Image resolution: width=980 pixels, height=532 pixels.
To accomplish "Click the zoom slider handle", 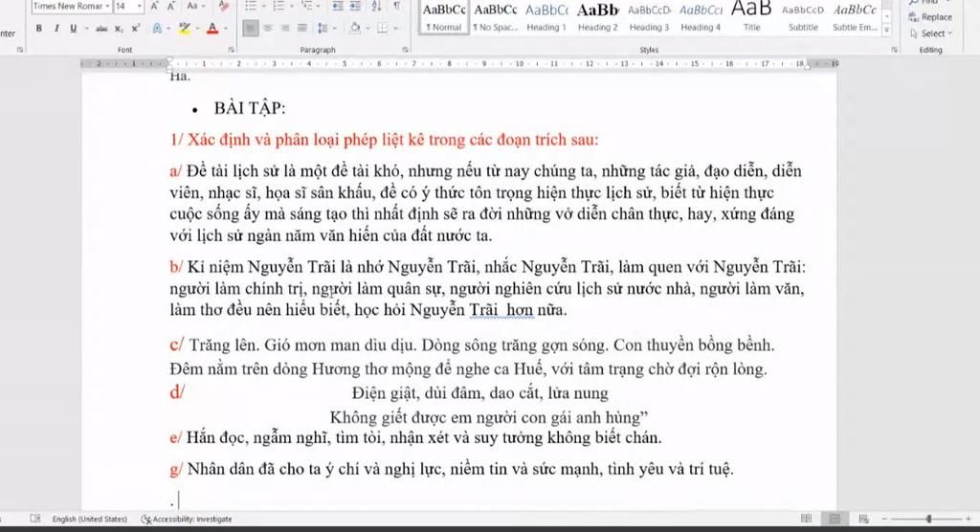I will [x=928, y=519].
